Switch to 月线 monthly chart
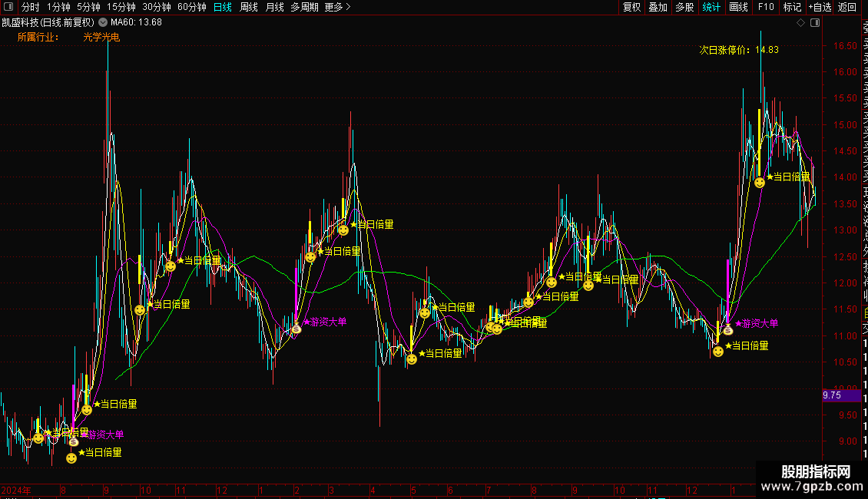868x499 pixels. point(274,7)
